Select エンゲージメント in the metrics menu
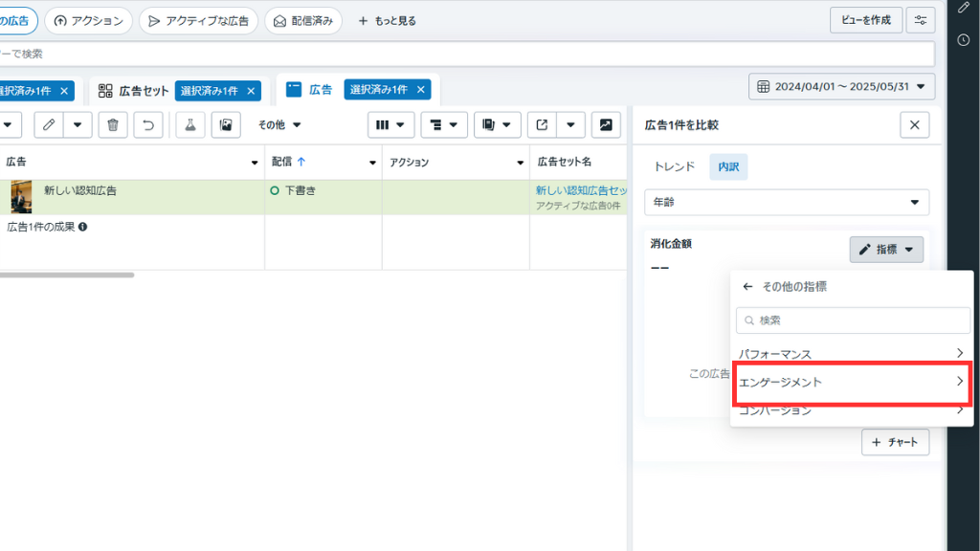Viewport: 980px width, 551px height. click(x=852, y=383)
